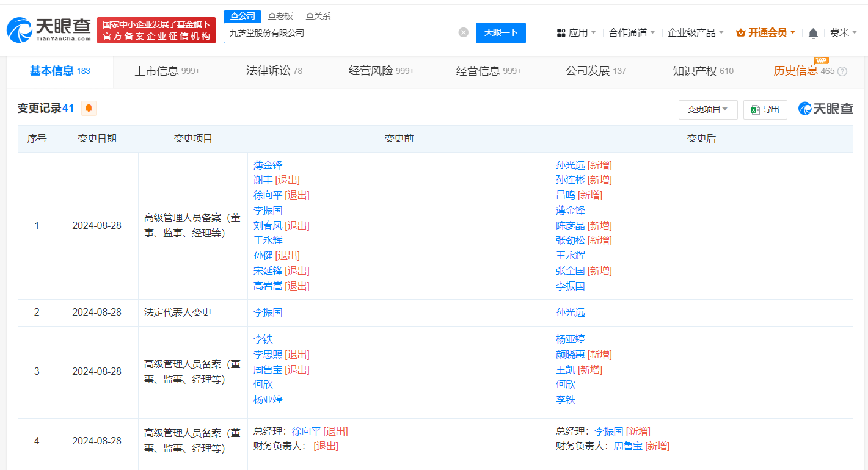Click the 天眼查 logo in header

[49, 29]
